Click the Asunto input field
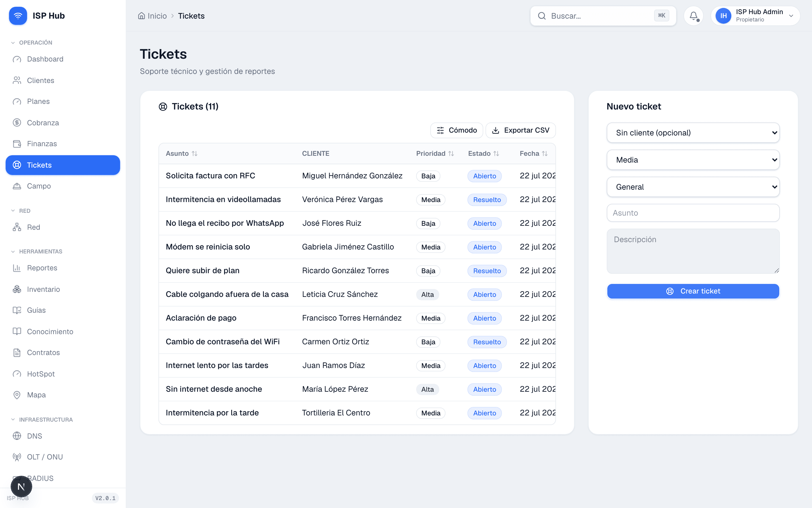812x508 pixels. pos(693,213)
